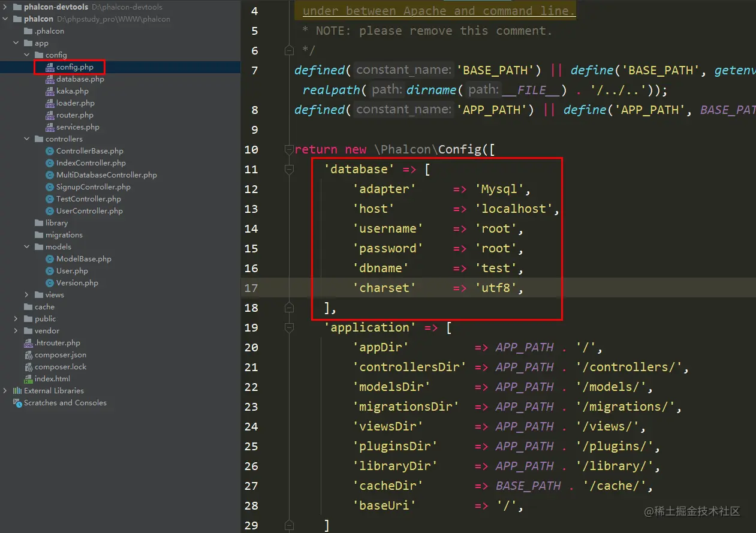Click the index.html file icon
Screen dimensions: 756x533
tap(29, 379)
